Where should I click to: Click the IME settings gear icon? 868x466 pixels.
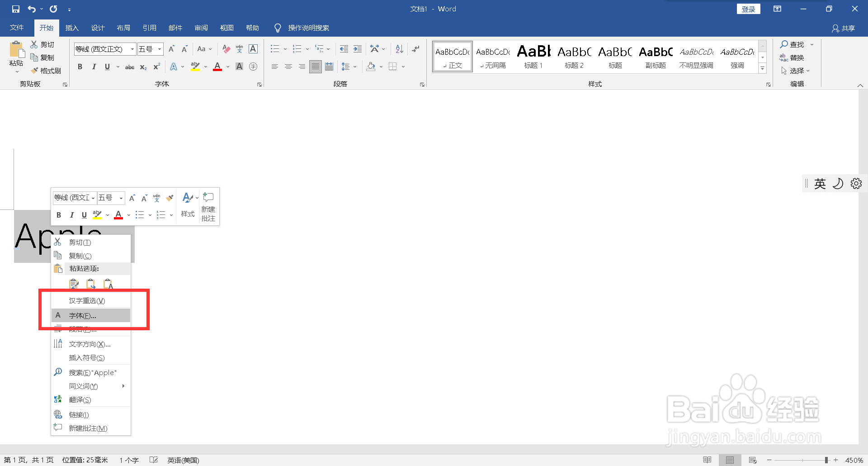click(x=856, y=183)
